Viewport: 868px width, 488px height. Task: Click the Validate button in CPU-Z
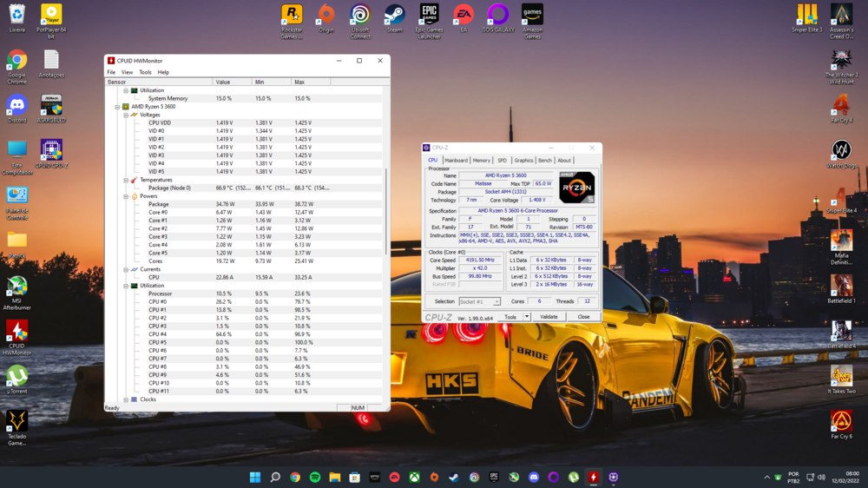point(549,317)
